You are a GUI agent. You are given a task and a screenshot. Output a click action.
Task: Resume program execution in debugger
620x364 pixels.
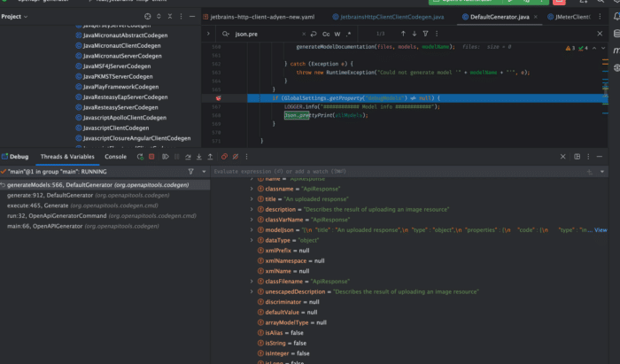coord(166,157)
